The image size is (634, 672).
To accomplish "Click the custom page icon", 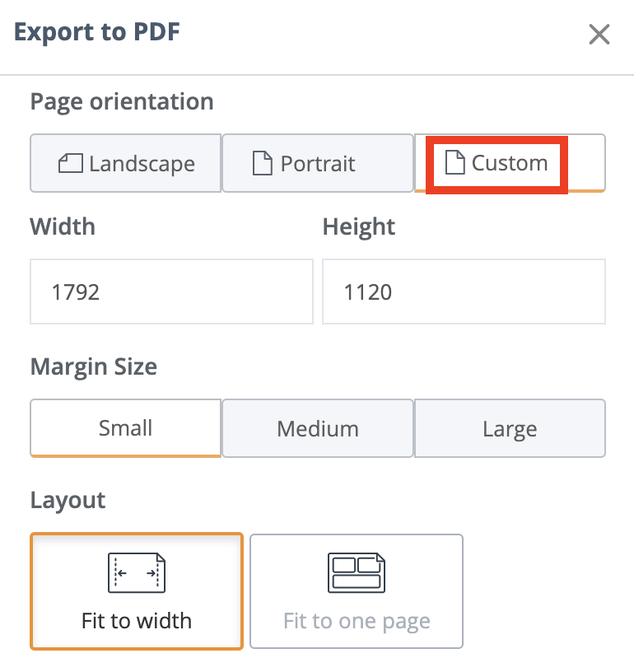I will [455, 162].
